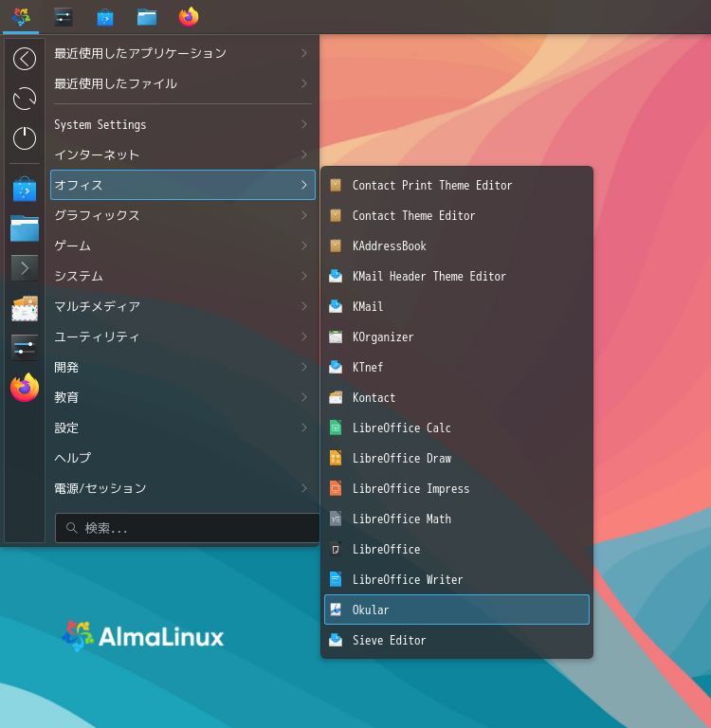This screenshot has height=728, width=711.
Task: Expand the System Settings submenu arrow
Action: tap(304, 124)
